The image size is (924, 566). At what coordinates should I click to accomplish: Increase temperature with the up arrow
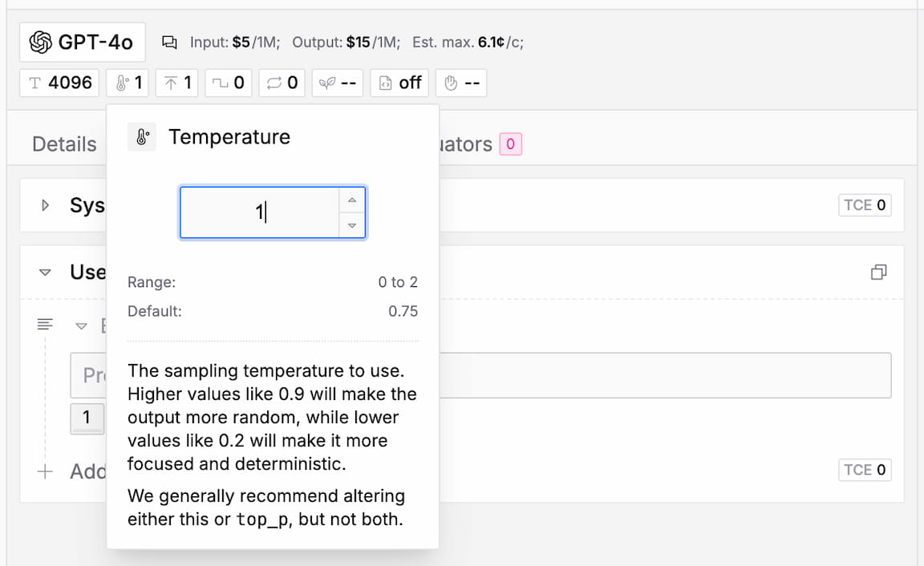pyautogui.click(x=351, y=200)
